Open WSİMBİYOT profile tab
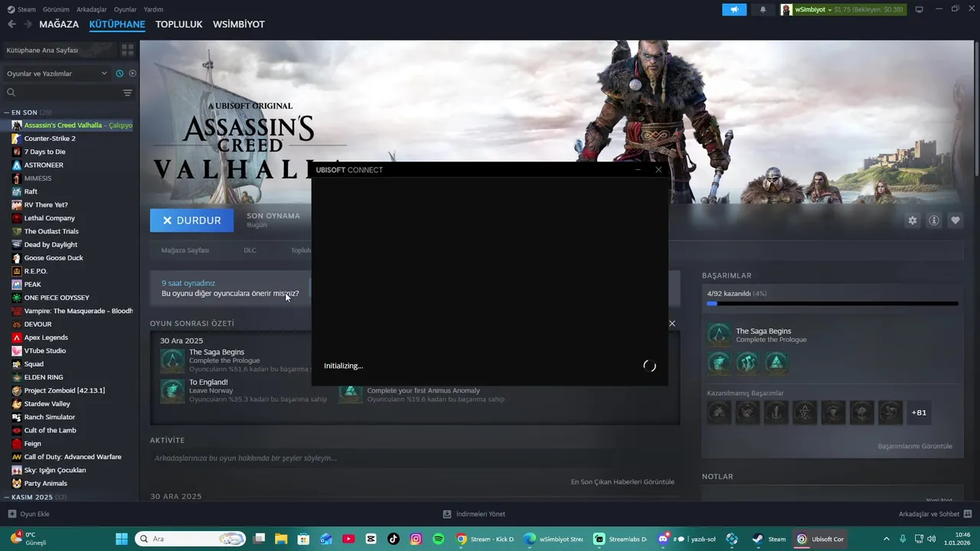The width and height of the screenshot is (980, 551). tap(238, 24)
